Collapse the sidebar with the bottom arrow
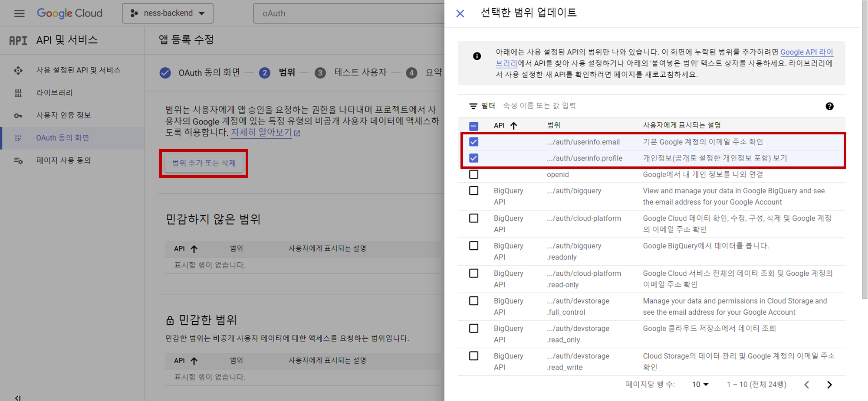 coord(18,398)
